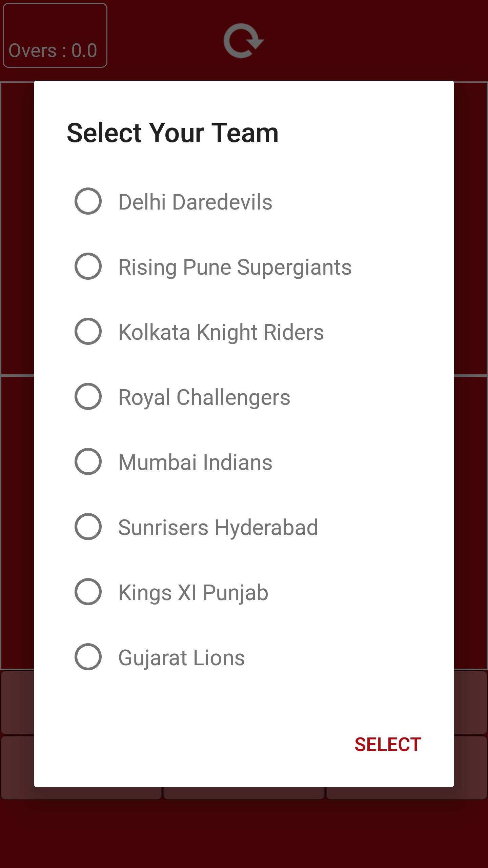The image size is (488, 868).
Task: Click the Select Your Team dialog title
Action: click(172, 133)
